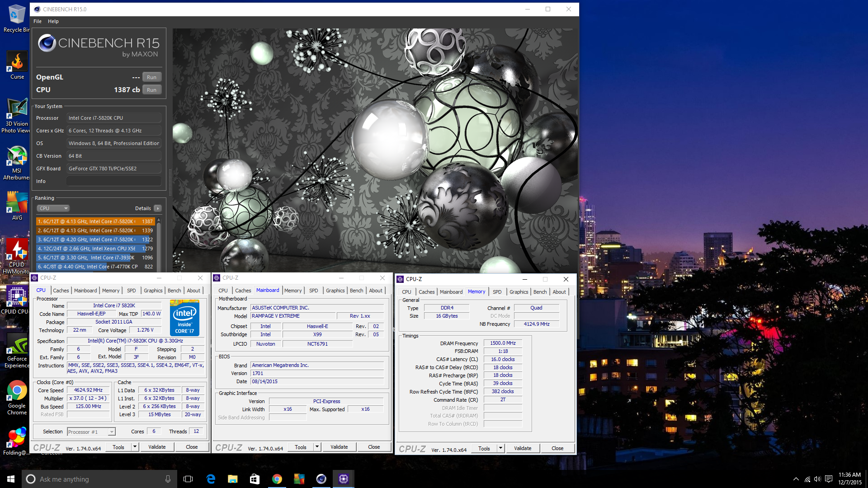Open Caches tab in left CPU-Z window
The image size is (868, 488).
tap(61, 291)
